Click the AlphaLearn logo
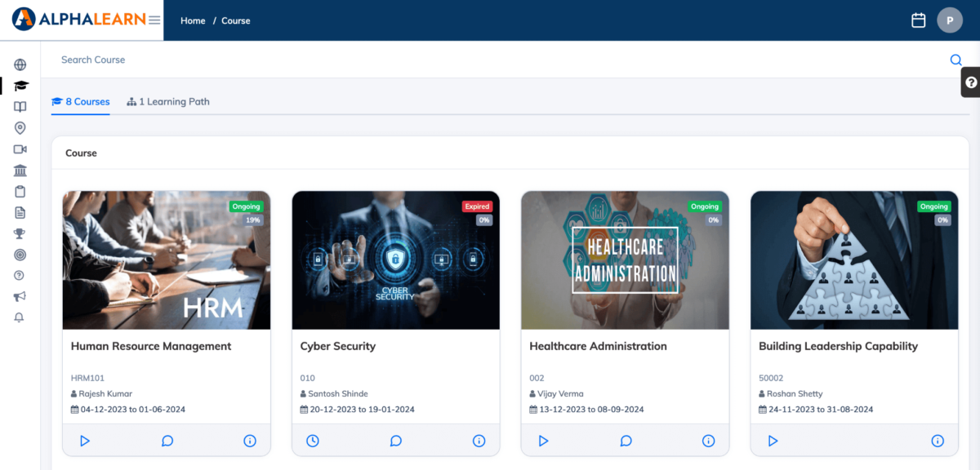Viewport: 980px width, 470px height. click(x=78, y=19)
